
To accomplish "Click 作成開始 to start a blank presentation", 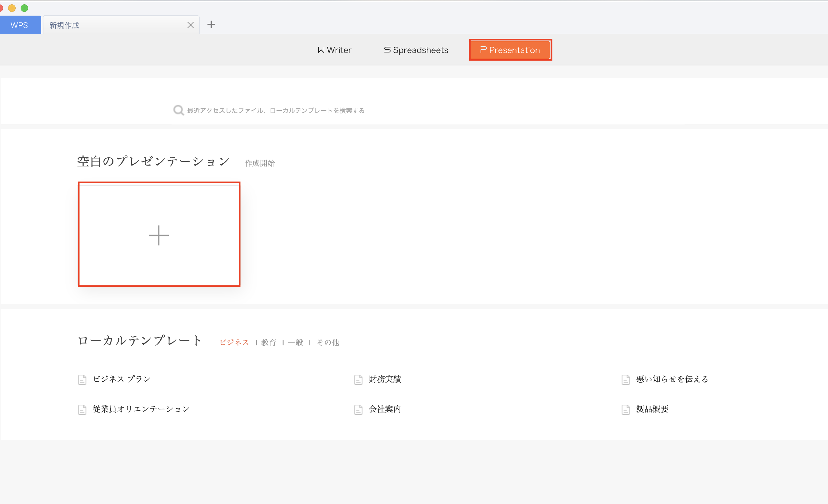I will pos(259,163).
